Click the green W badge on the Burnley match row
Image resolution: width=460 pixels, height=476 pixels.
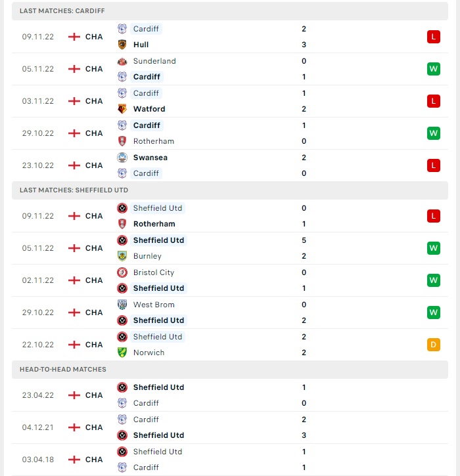434,248
